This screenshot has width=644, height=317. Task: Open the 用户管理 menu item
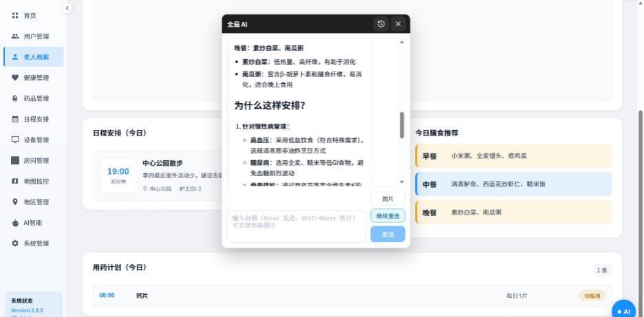point(34,36)
